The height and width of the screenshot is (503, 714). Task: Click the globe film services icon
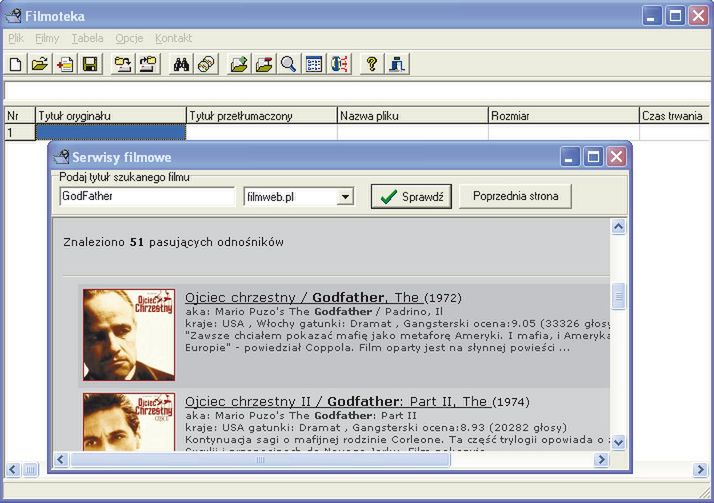click(x=339, y=64)
